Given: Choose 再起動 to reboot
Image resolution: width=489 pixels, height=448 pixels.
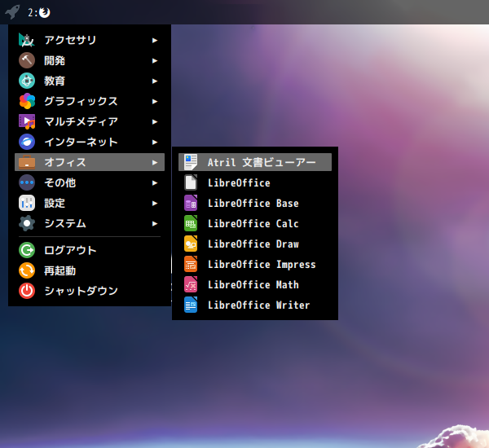Looking at the screenshot, I should coord(90,270).
